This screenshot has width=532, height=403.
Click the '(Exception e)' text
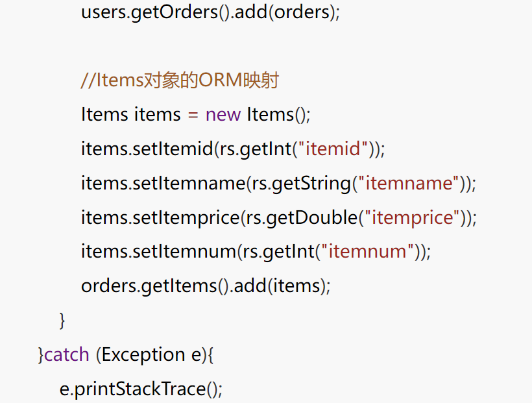point(151,355)
